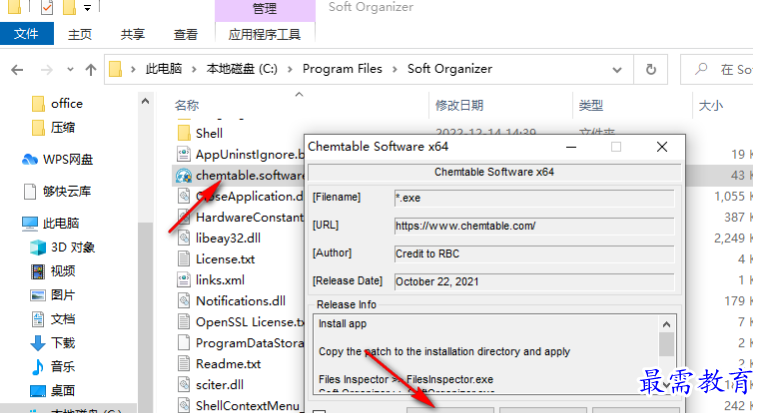Go up one folder level
Image resolution: width=761 pixels, height=413 pixels.
click(91, 70)
